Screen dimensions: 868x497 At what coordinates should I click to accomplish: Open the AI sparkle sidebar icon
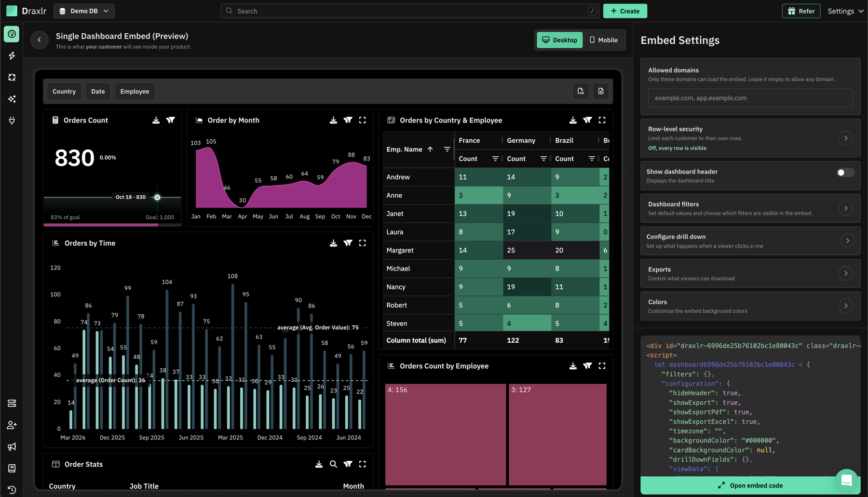click(12, 99)
